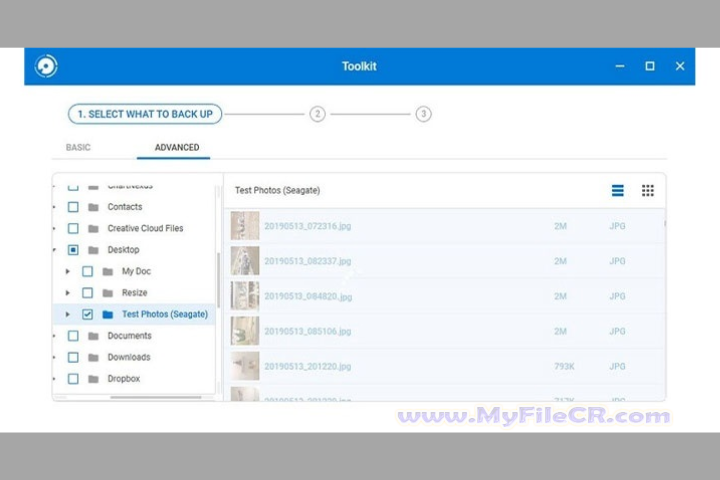Select My Doc in the tree
Screen dimensions: 720x480
(136, 271)
